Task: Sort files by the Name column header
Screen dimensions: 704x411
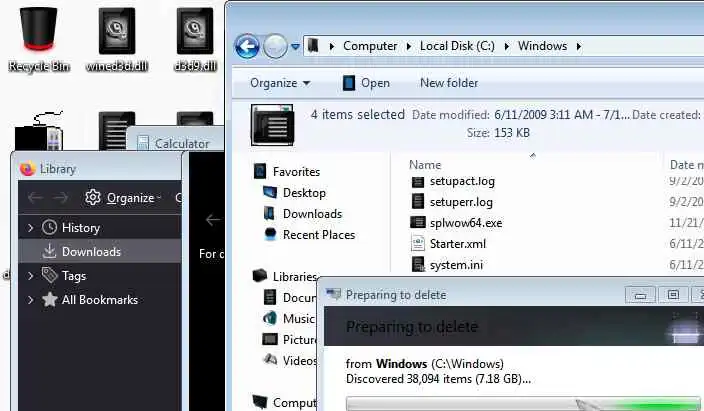Action: click(425, 165)
